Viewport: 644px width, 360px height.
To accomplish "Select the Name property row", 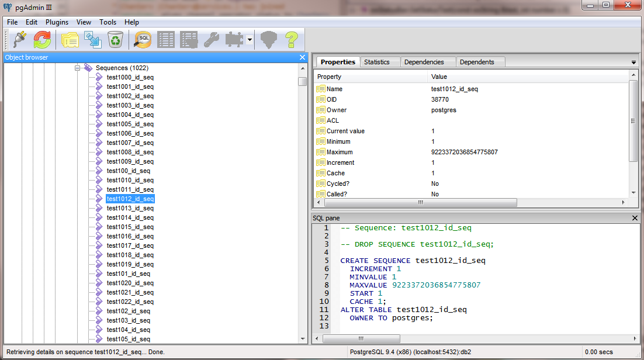I will [x=472, y=89].
